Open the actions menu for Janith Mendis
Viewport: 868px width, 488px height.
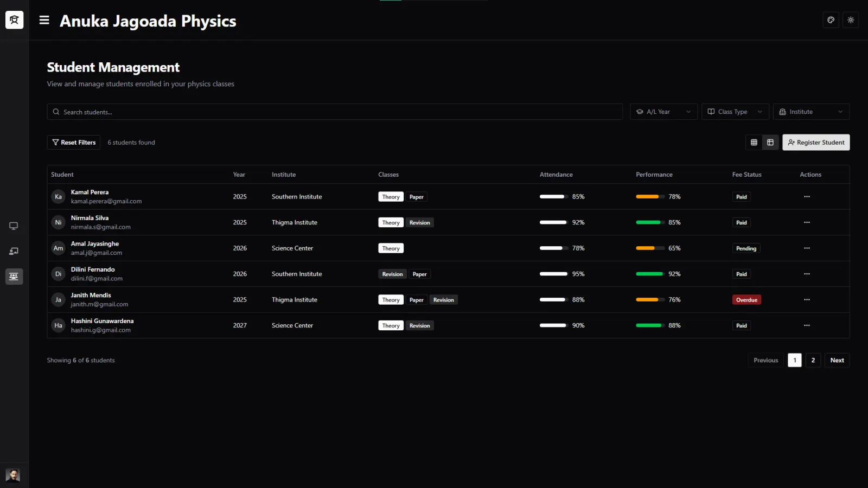point(807,300)
